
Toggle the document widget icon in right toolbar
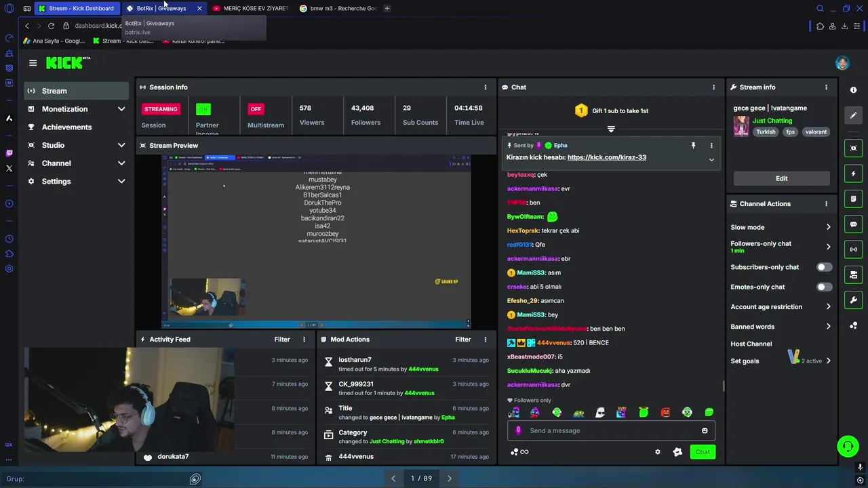coord(853,199)
